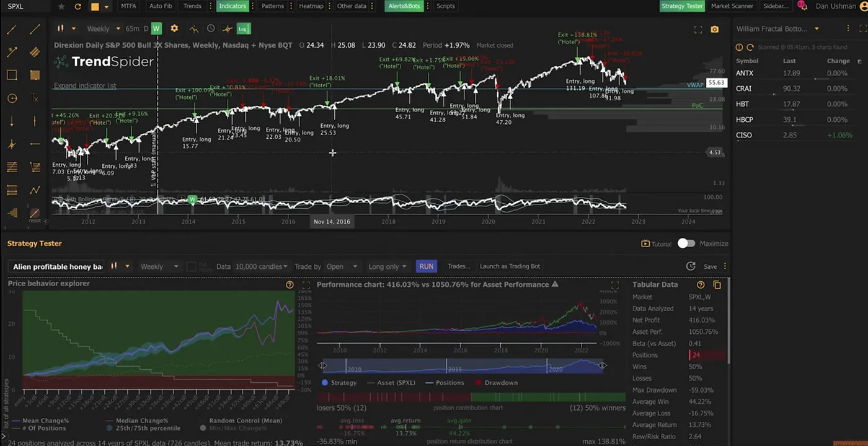Toggle the ext. hours checkbox
Screen dimensions: 868x446
(x=191, y=266)
